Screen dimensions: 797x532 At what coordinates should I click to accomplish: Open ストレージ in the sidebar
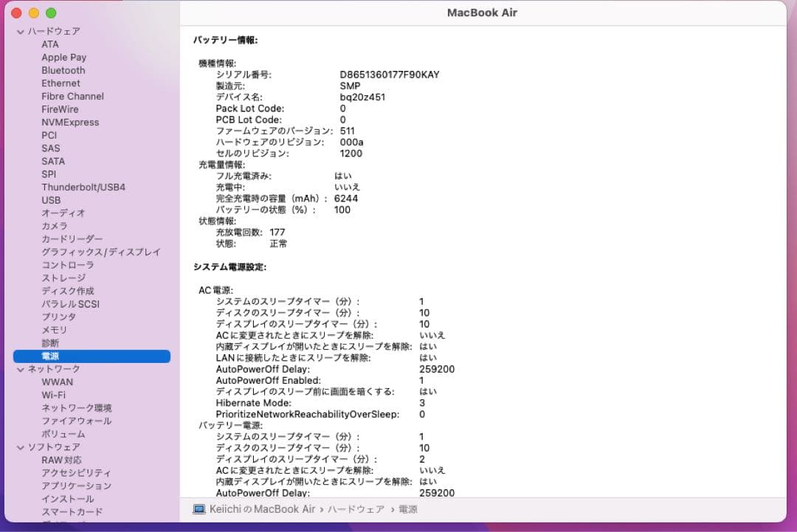coord(63,278)
